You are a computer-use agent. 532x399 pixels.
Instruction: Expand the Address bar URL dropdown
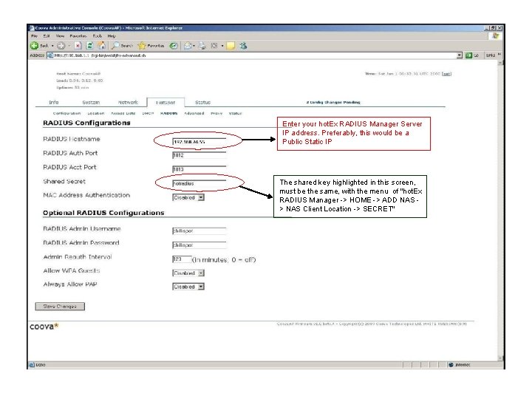(460, 55)
